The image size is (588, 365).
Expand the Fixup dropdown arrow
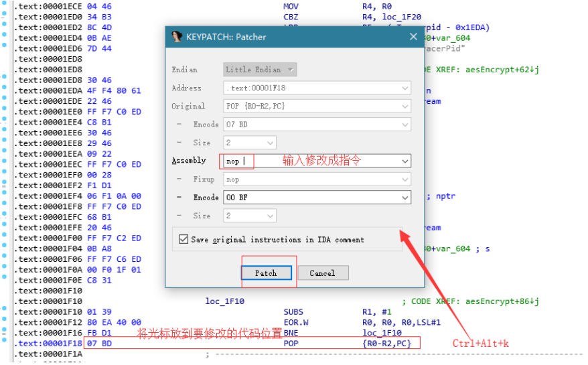tap(405, 179)
